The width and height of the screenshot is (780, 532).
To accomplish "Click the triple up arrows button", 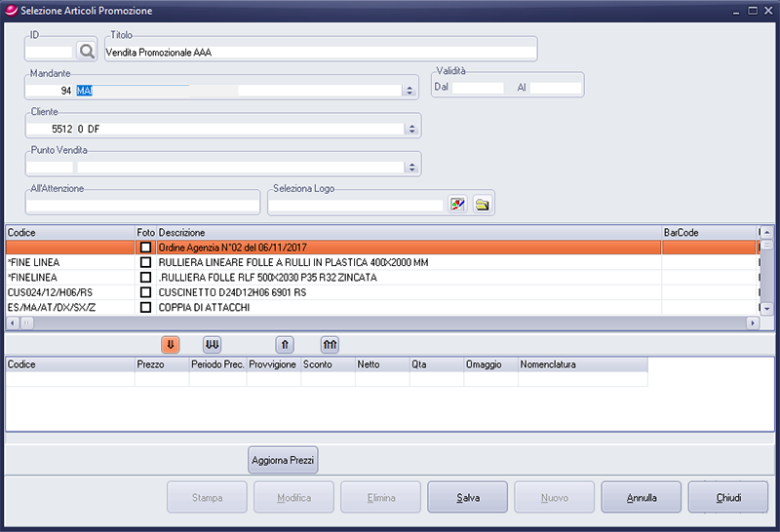I will click(330, 344).
